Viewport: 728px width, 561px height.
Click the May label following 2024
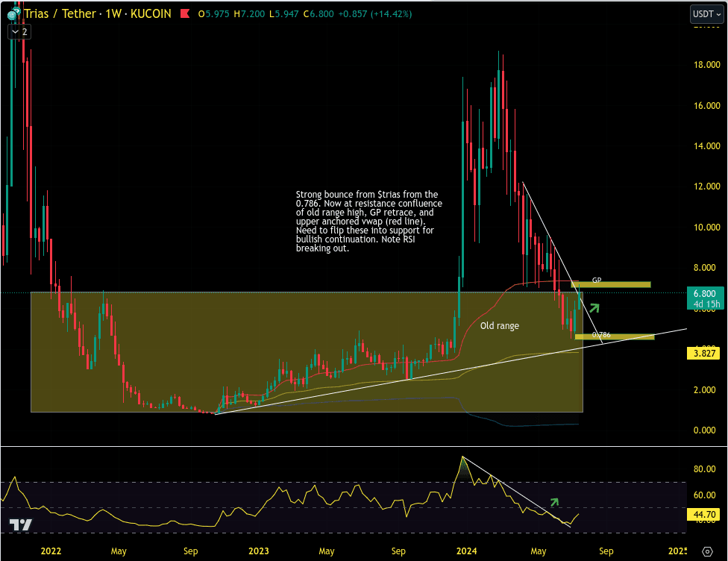tap(539, 551)
